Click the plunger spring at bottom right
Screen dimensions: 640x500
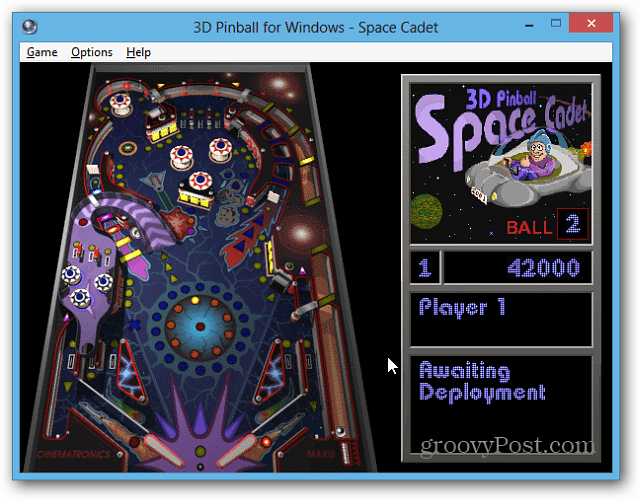click(x=346, y=452)
